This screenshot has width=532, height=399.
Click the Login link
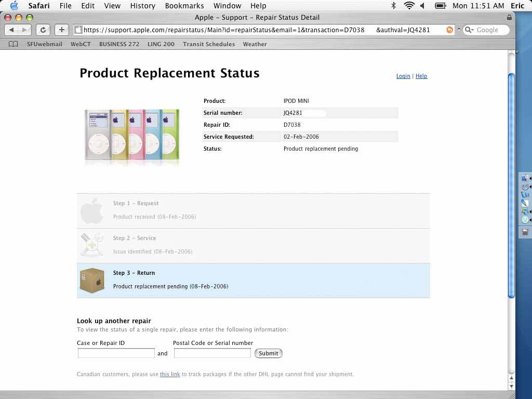(x=403, y=76)
